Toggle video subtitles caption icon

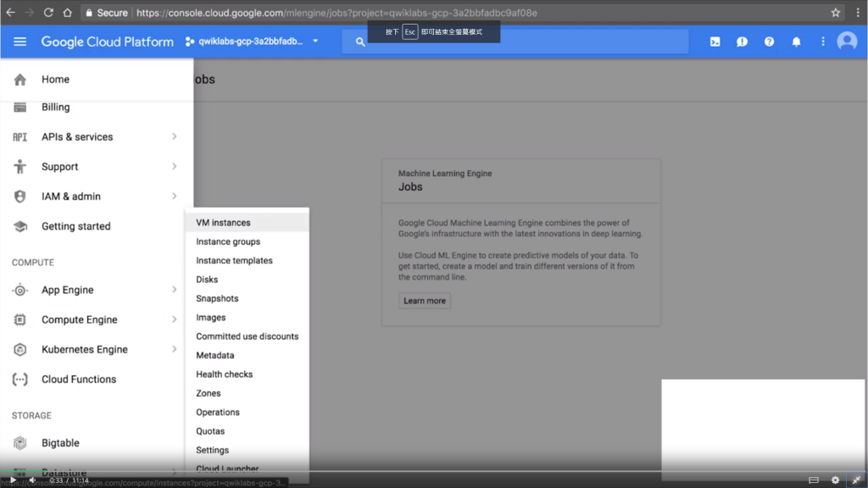pyautogui.click(x=813, y=480)
